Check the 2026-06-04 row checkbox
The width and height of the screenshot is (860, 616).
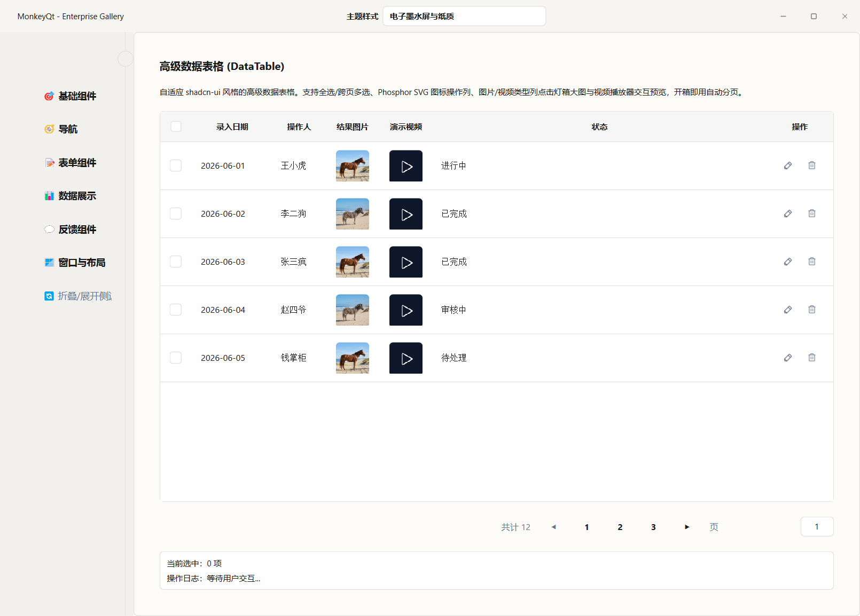[x=176, y=310]
